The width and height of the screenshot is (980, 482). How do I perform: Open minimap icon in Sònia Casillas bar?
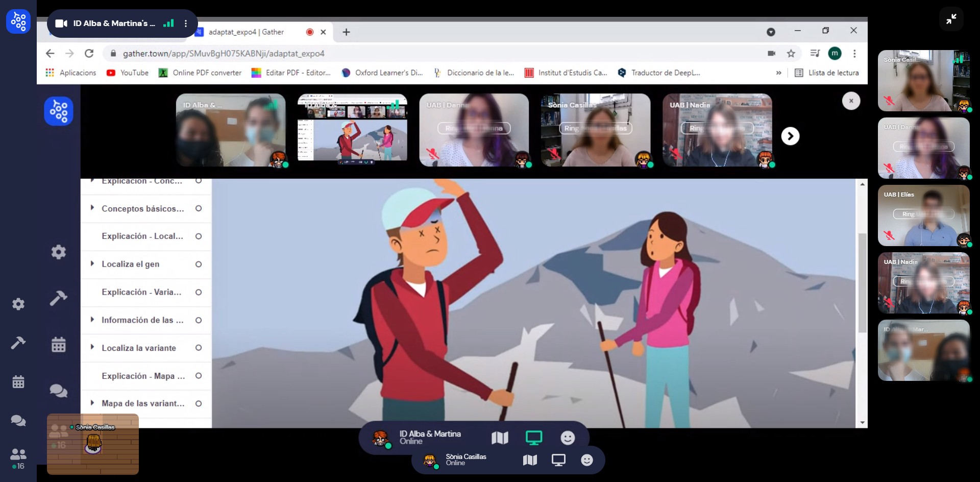coord(530,460)
